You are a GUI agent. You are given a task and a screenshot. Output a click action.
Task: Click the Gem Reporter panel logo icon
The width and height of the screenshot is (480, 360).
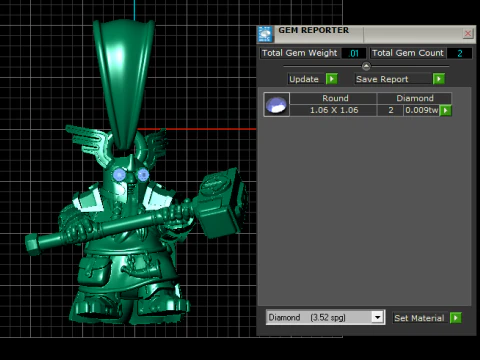coord(265,34)
